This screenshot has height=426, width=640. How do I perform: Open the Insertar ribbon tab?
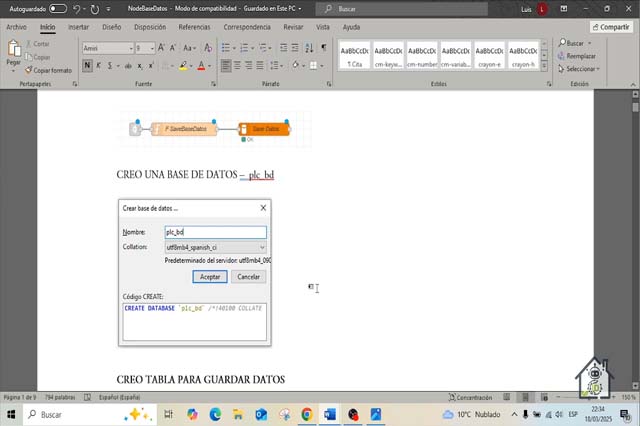(x=78, y=27)
